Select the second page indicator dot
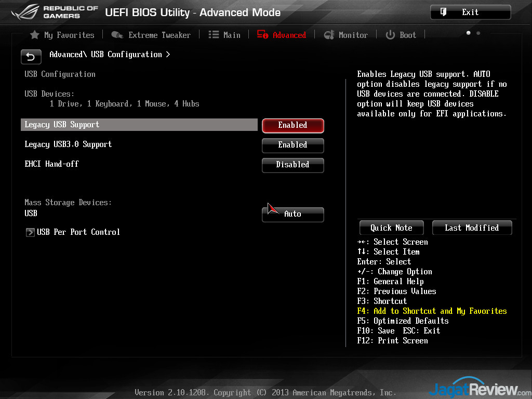Image resolution: width=532 pixels, height=399 pixels. [478, 33]
